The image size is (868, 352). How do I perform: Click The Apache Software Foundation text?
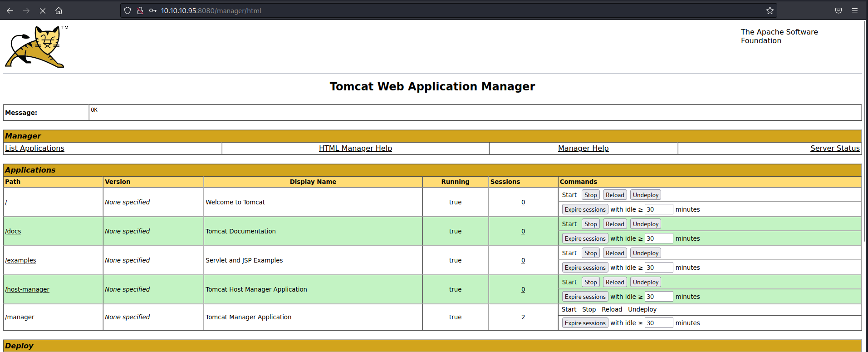[x=779, y=36]
